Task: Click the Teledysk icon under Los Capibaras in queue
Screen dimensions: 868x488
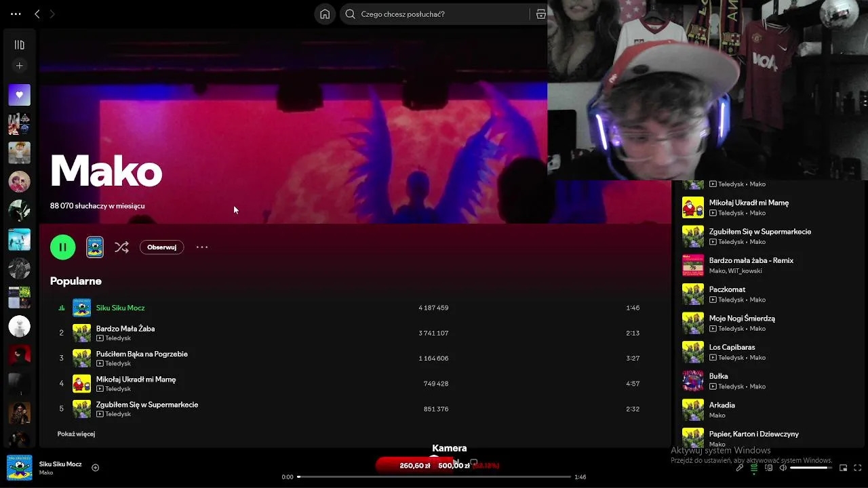Action: click(x=713, y=357)
